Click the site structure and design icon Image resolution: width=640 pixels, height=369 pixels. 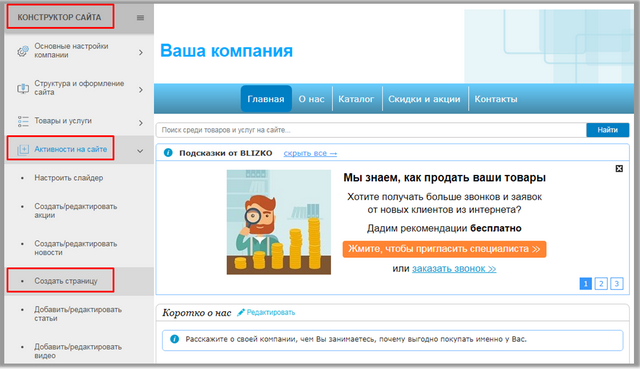[23, 88]
